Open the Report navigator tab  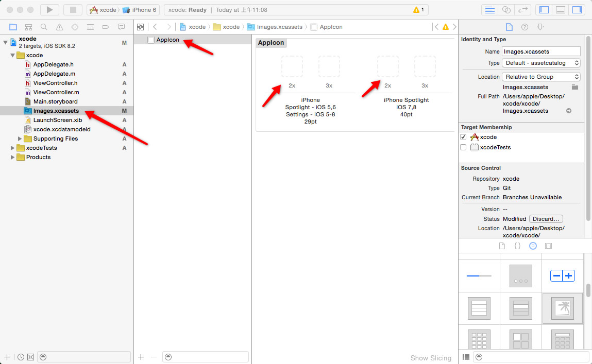(121, 27)
